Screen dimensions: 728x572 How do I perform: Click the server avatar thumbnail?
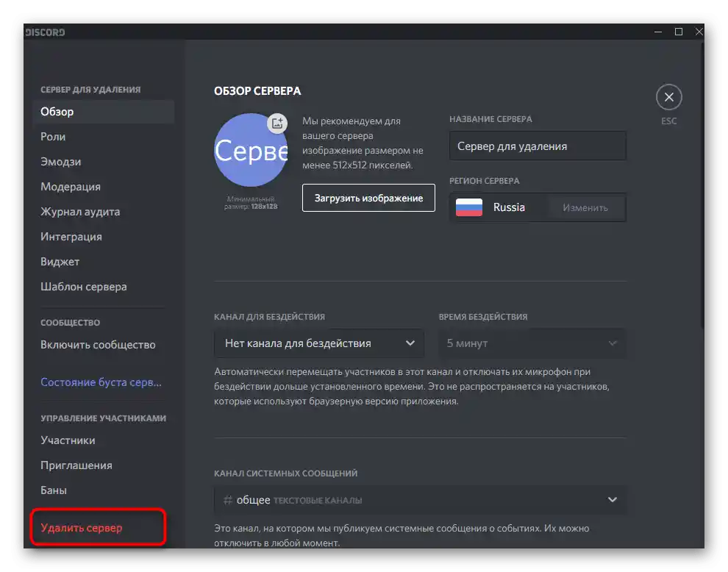click(251, 150)
